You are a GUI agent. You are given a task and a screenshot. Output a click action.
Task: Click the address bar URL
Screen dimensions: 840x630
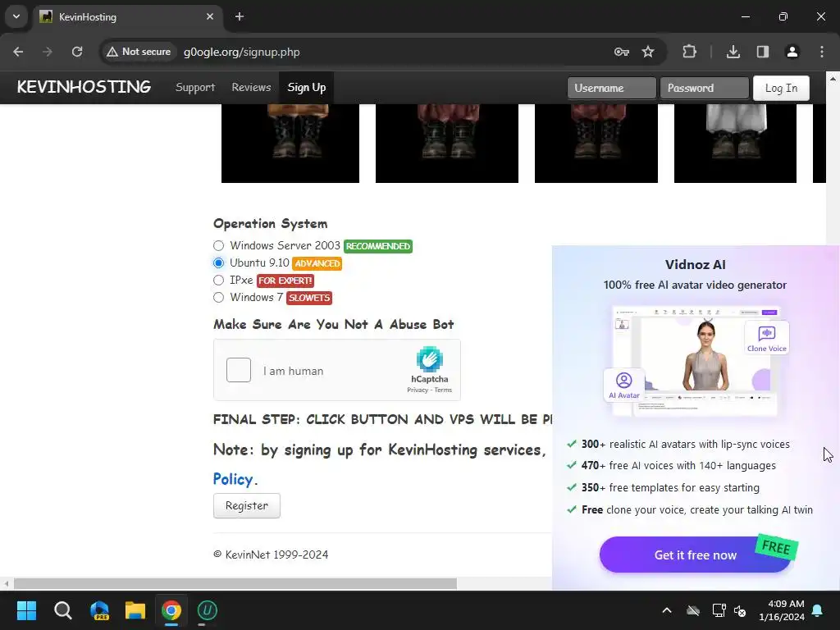[242, 52]
